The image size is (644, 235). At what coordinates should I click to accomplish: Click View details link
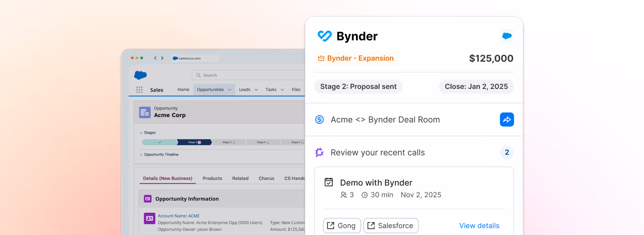(479, 226)
